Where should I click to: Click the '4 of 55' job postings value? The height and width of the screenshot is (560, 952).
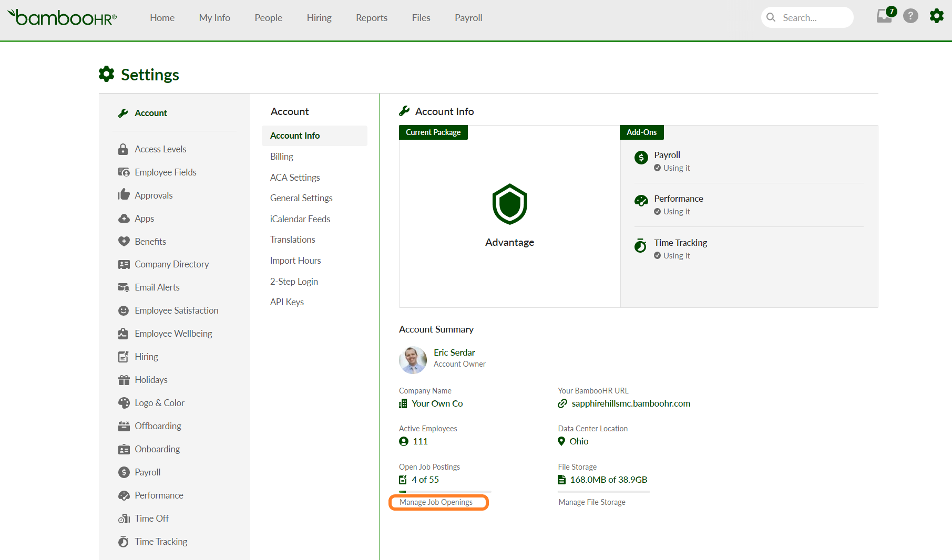pyautogui.click(x=425, y=480)
